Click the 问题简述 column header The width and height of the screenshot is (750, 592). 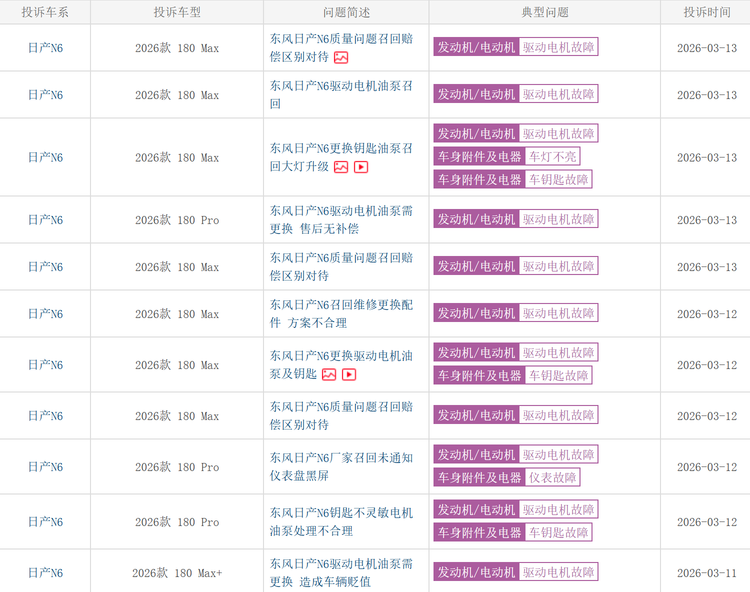coord(346,12)
